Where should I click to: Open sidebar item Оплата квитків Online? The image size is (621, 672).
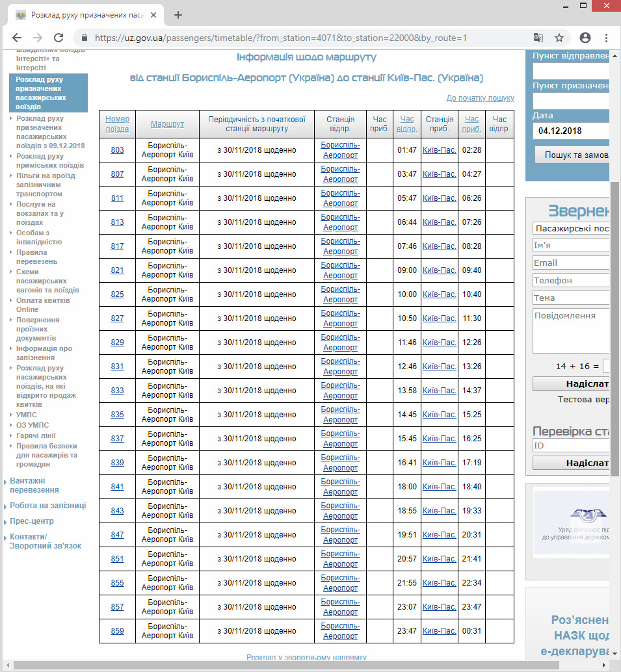tap(43, 305)
